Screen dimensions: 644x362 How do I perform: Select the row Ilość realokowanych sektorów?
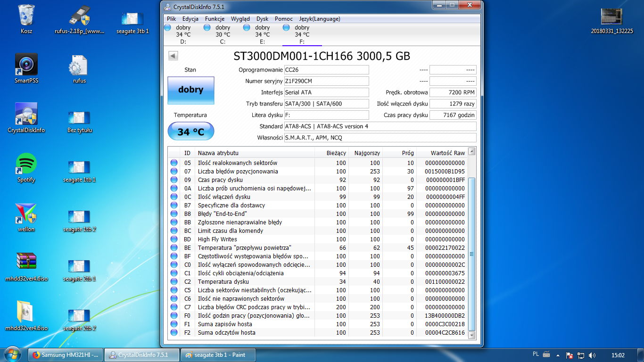pos(318,163)
